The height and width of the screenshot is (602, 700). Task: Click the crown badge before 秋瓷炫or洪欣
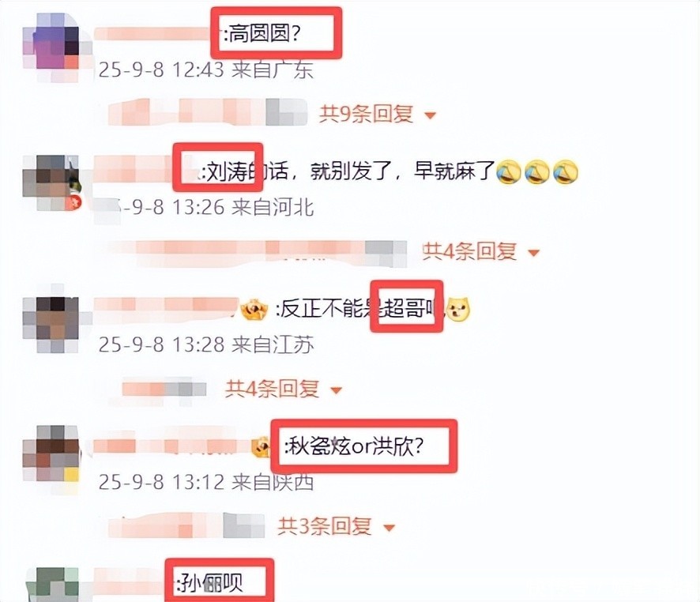pyautogui.click(x=262, y=447)
